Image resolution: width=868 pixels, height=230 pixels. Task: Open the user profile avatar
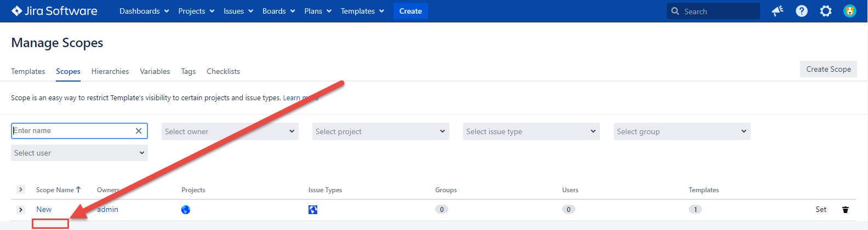(849, 11)
